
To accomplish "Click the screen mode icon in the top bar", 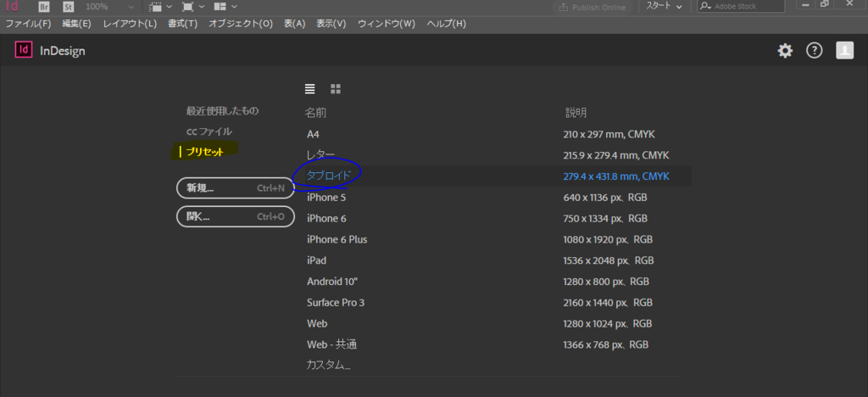I will [x=187, y=7].
